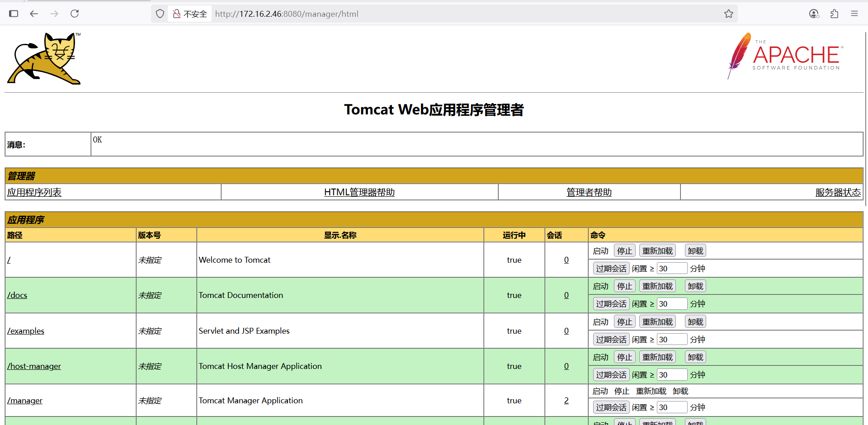Select 'Tomcat Host Manager Application' text
868x425 pixels.
[x=260, y=366]
